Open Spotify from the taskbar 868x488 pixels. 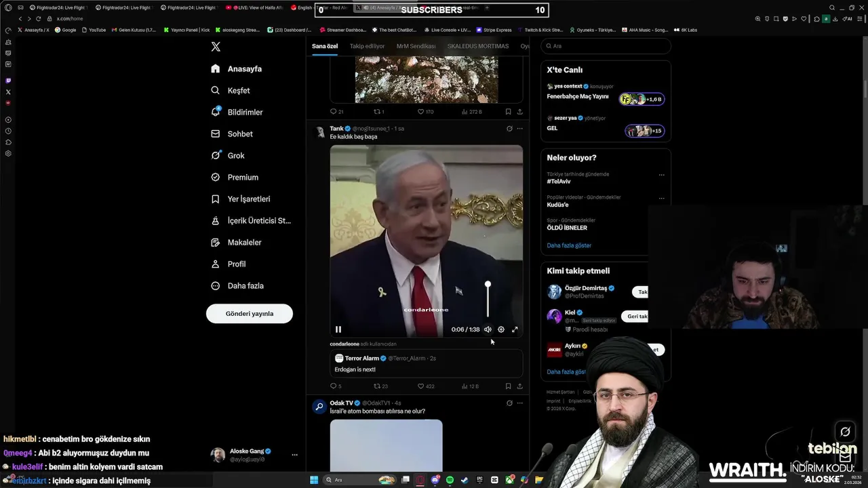point(450,480)
